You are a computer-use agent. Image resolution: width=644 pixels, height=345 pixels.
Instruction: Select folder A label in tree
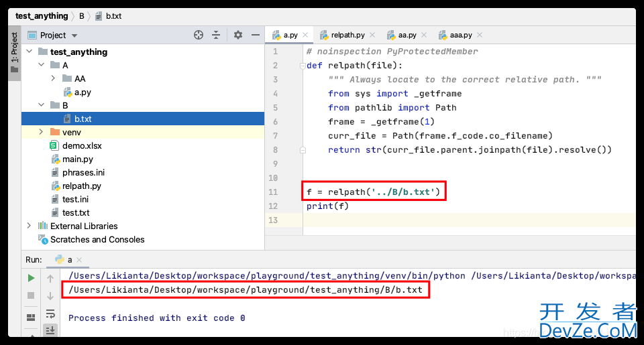pos(65,65)
